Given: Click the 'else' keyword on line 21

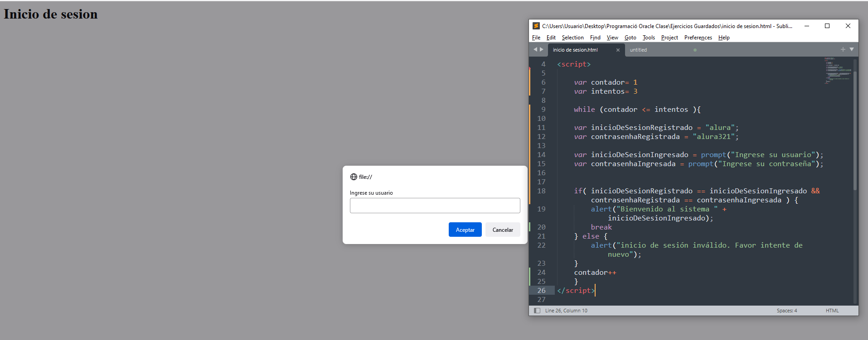Looking at the screenshot, I should tap(591, 236).
